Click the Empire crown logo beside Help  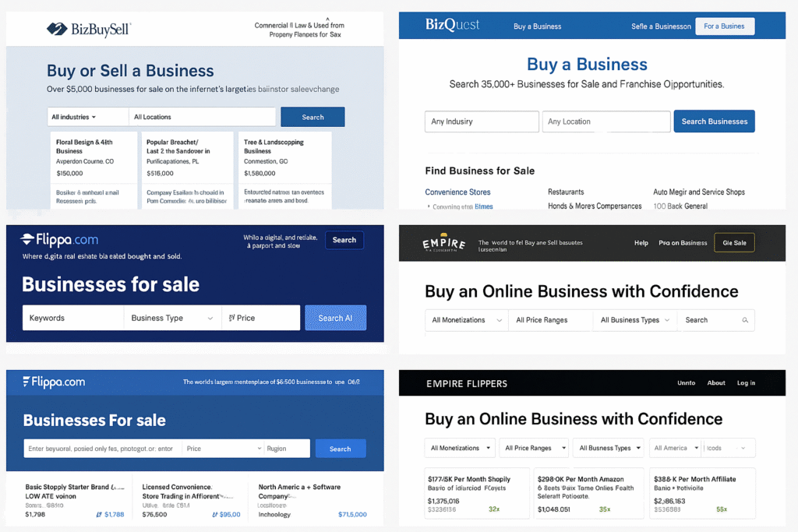pyautogui.click(x=443, y=242)
